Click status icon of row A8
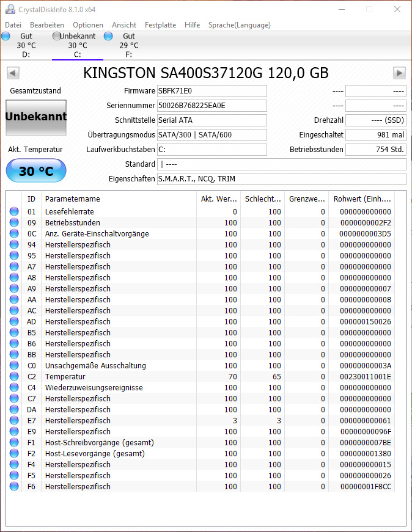The height and width of the screenshot is (532, 412). 14,277
